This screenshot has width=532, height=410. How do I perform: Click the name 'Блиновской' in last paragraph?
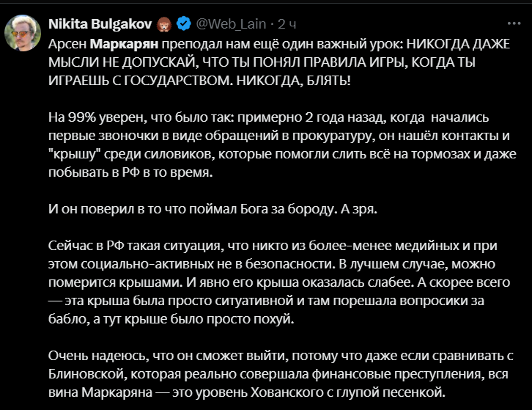(x=88, y=374)
